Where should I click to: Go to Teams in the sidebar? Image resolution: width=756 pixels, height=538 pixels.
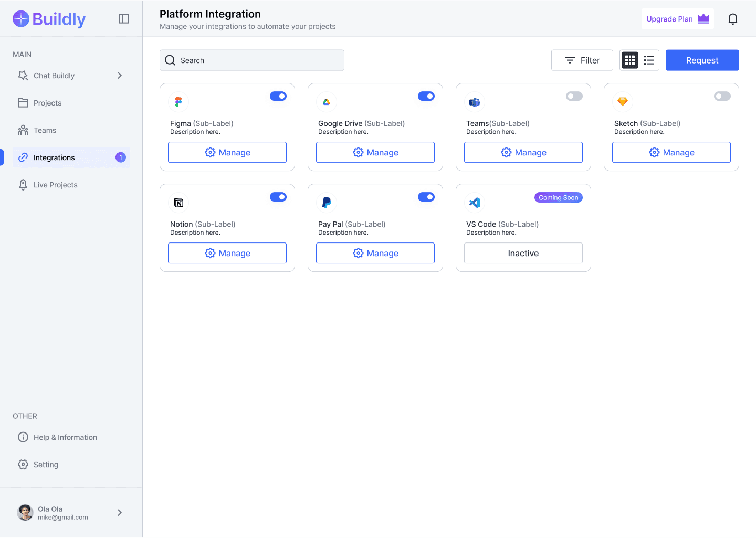pyautogui.click(x=71, y=130)
